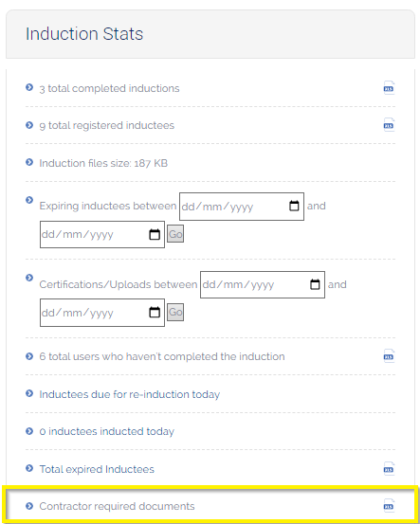Open calendar picker for second Expiring inductees date
Image resolution: width=420 pixels, height=524 pixels.
coord(155,234)
